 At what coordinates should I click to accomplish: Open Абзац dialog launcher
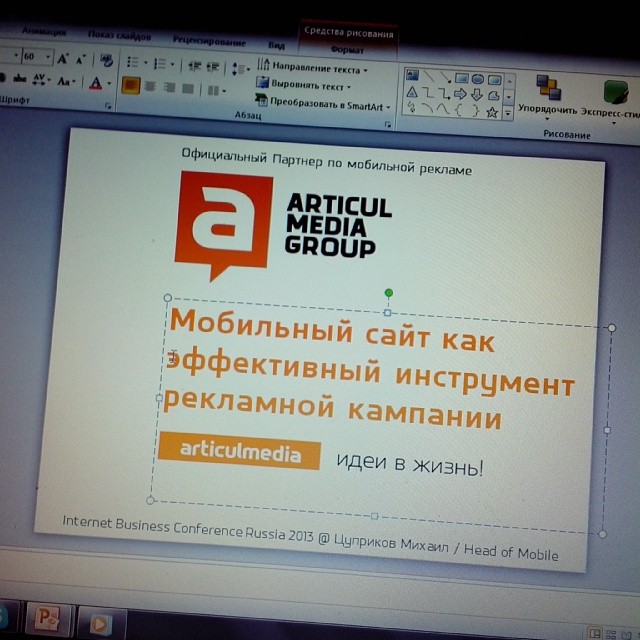(x=387, y=124)
